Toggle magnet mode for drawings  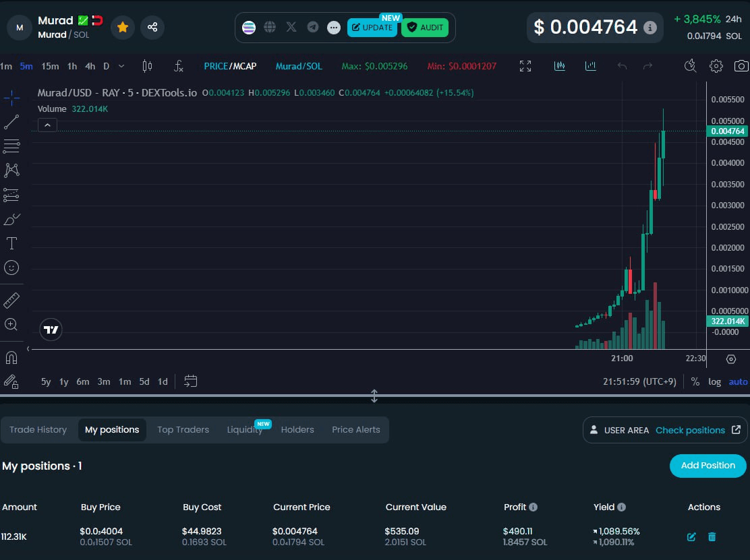pos(11,358)
